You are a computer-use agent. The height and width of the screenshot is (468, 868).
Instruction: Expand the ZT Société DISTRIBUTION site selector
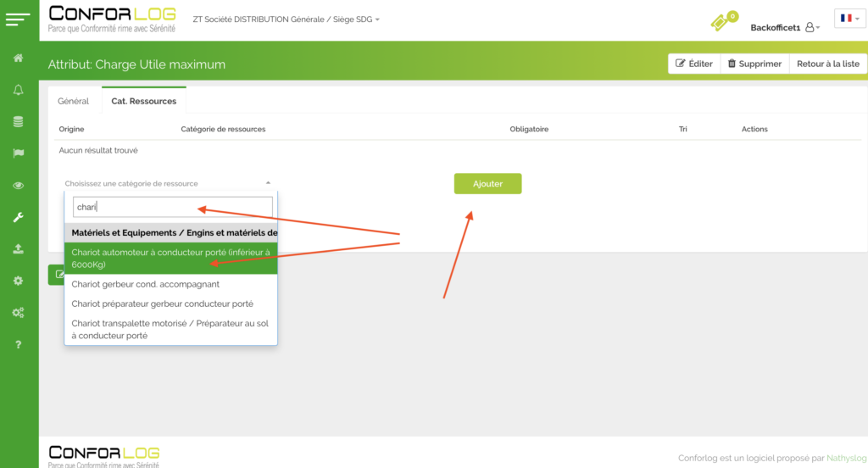point(286,19)
